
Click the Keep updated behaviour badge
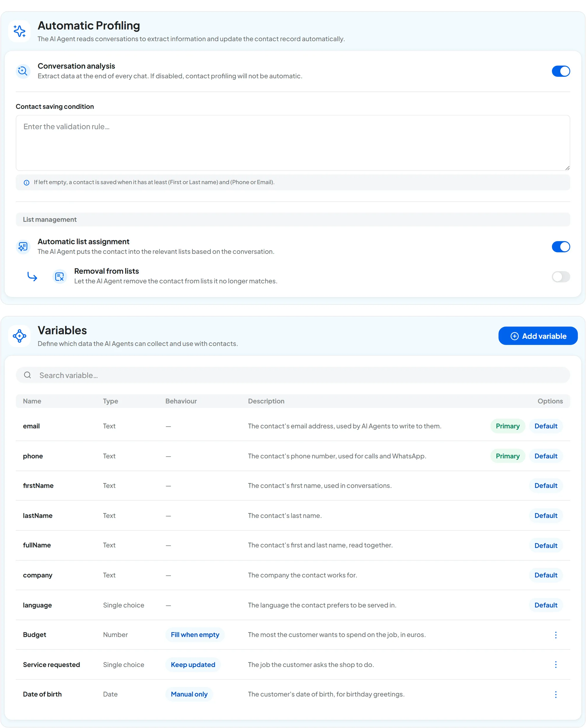193,664
